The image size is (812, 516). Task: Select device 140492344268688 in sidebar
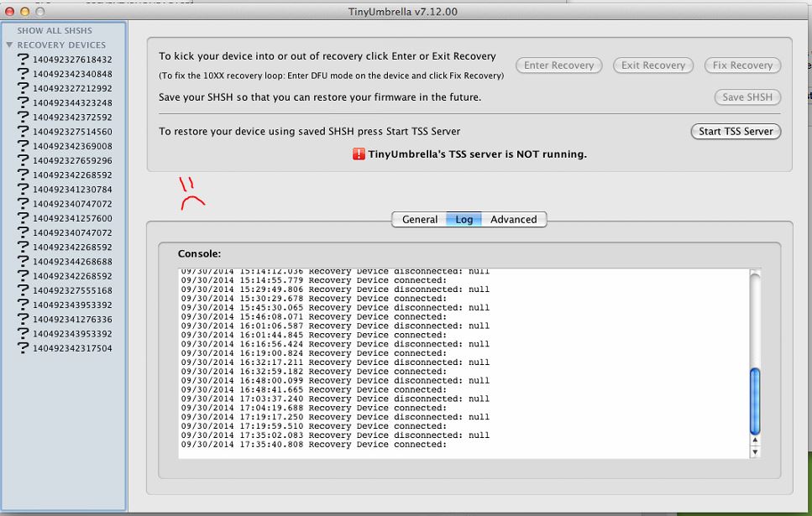(72, 262)
